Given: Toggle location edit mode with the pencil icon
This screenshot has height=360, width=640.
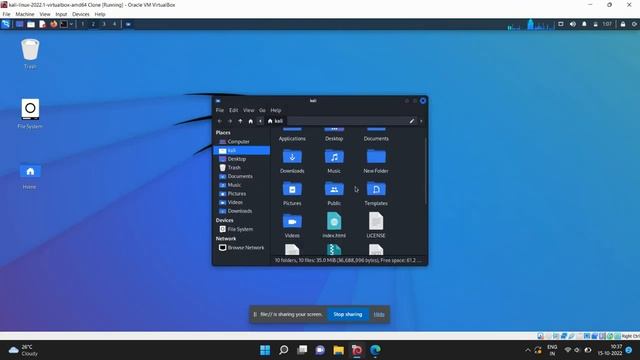Looking at the screenshot, I should click(x=412, y=121).
